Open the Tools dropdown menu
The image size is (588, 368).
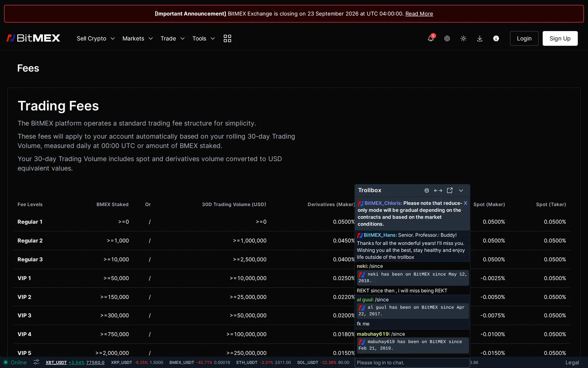[x=204, y=38]
